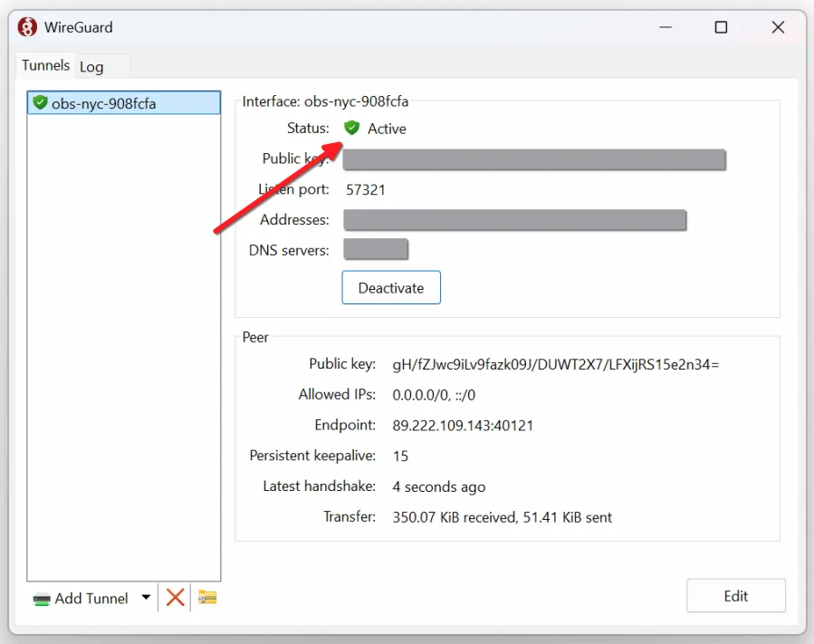Image resolution: width=814 pixels, height=644 pixels.
Task: Click the WireGuard logo in title bar
Action: pos(28,27)
